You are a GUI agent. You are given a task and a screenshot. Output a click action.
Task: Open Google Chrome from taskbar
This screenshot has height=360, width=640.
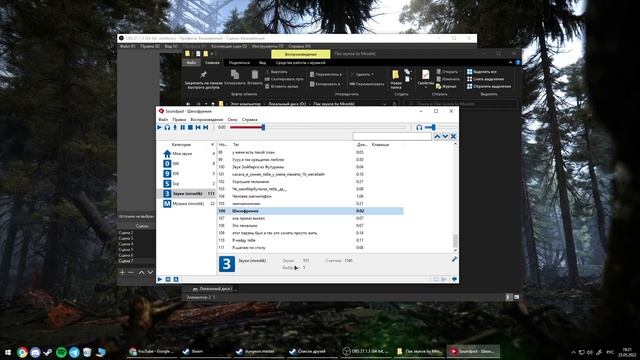(22, 352)
